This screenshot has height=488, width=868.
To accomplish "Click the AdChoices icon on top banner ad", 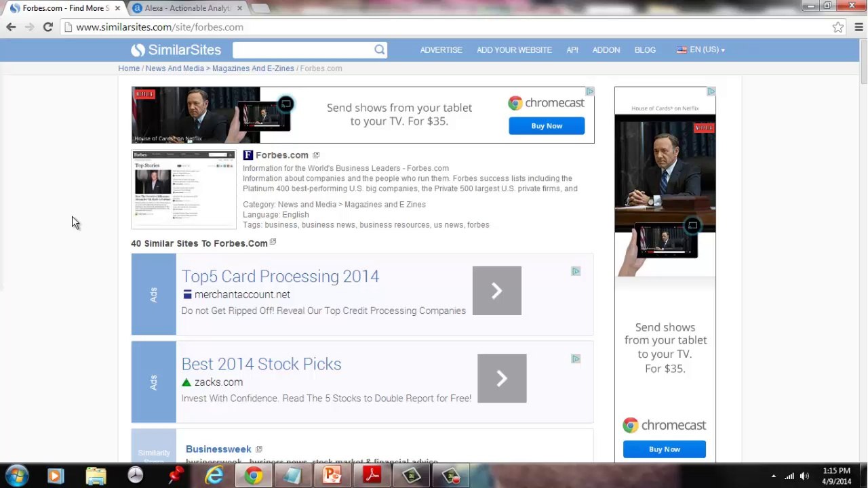I will coord(589,91).
